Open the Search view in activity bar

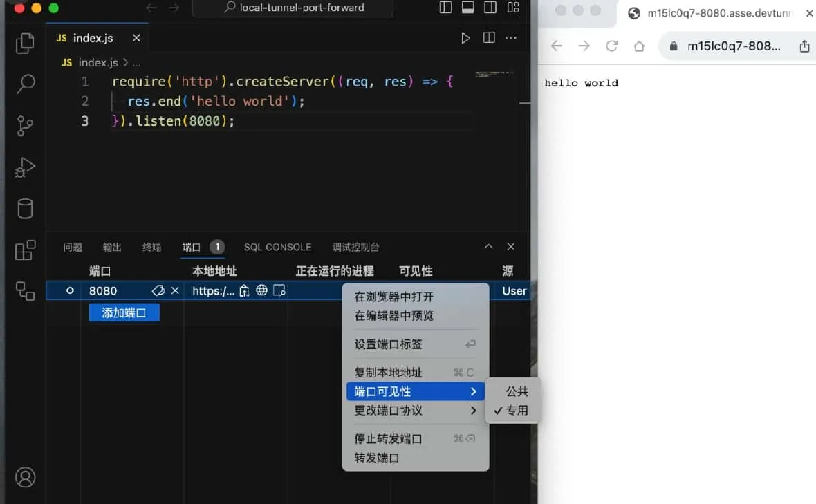click(x=25, y=84)
